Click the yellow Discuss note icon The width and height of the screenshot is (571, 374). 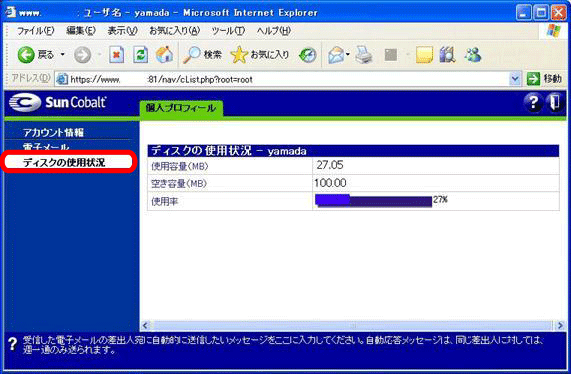pos(424,55)
